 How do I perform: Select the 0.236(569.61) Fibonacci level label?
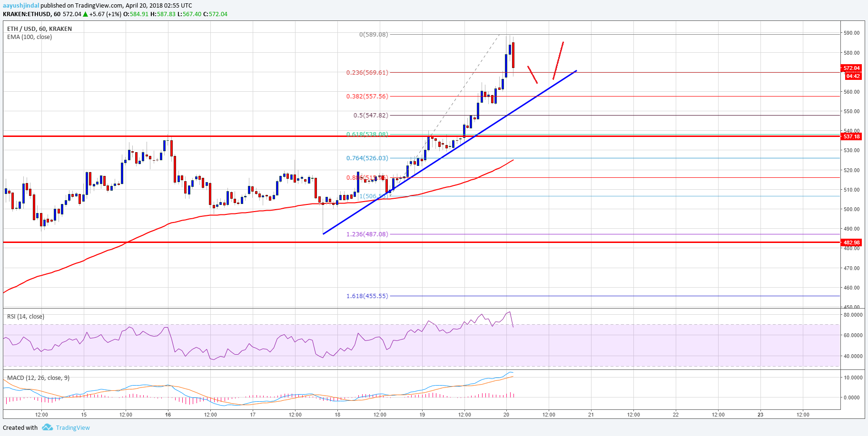367,73
